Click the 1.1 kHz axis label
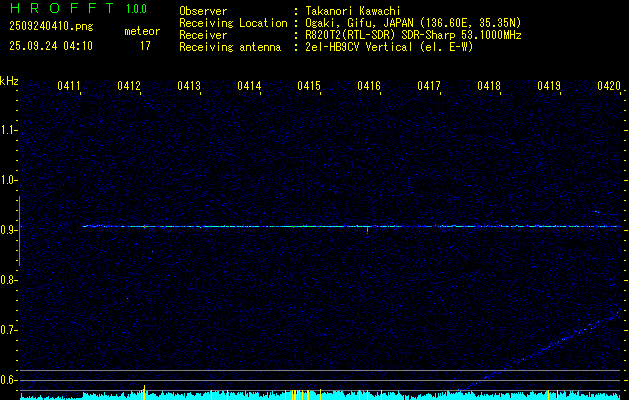The width and height of the screenshot is (629, 400). point(9,130)
